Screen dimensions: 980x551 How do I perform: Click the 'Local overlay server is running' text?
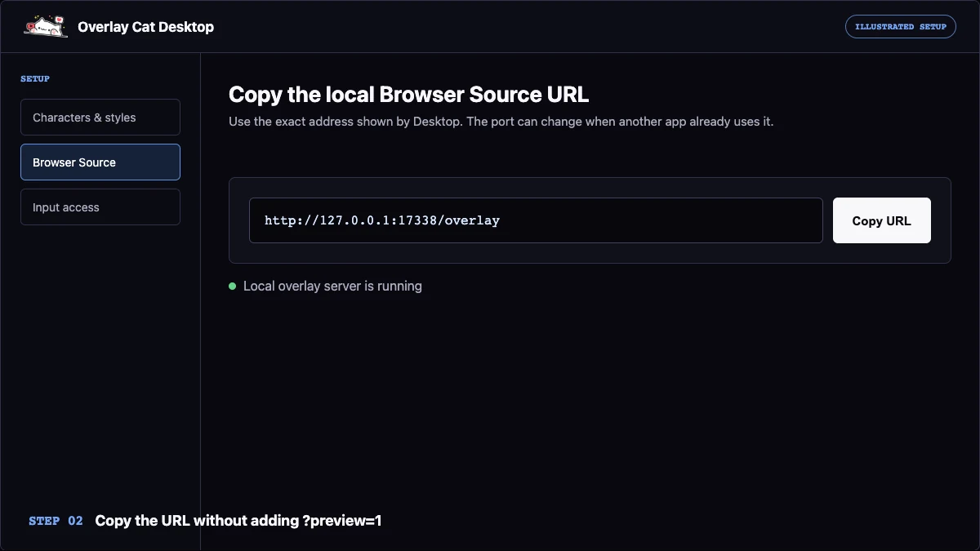click(332, 287)
